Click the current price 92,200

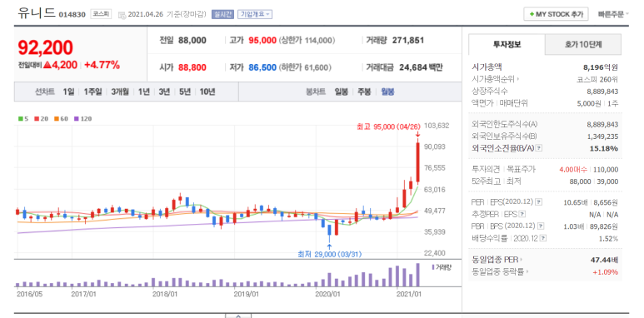[x=46, y=48]
